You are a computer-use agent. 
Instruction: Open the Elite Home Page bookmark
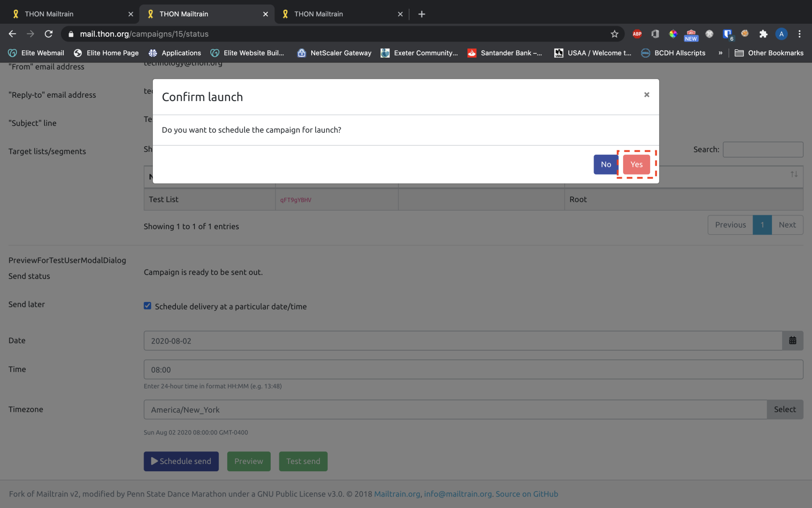tap(106, 53)
